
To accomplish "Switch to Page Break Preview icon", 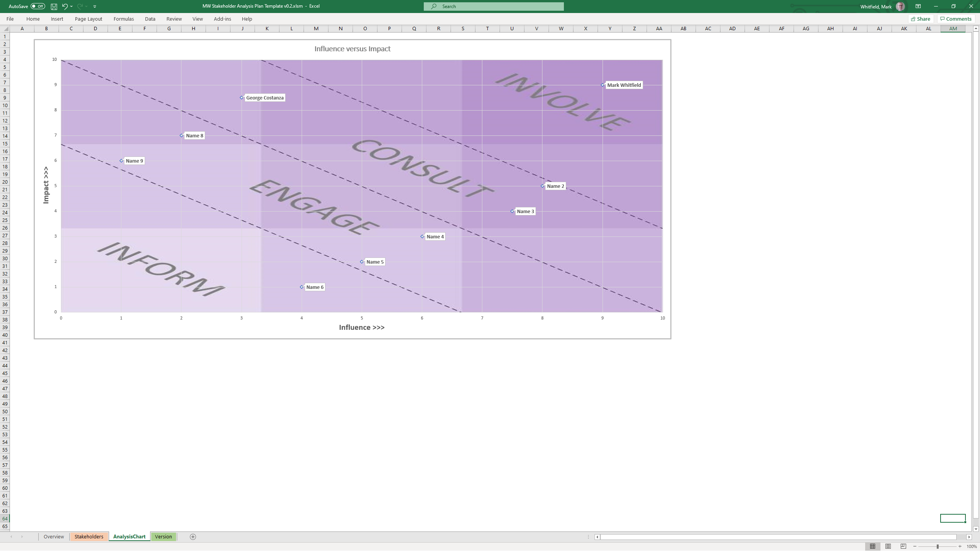I will pos(903,546).
